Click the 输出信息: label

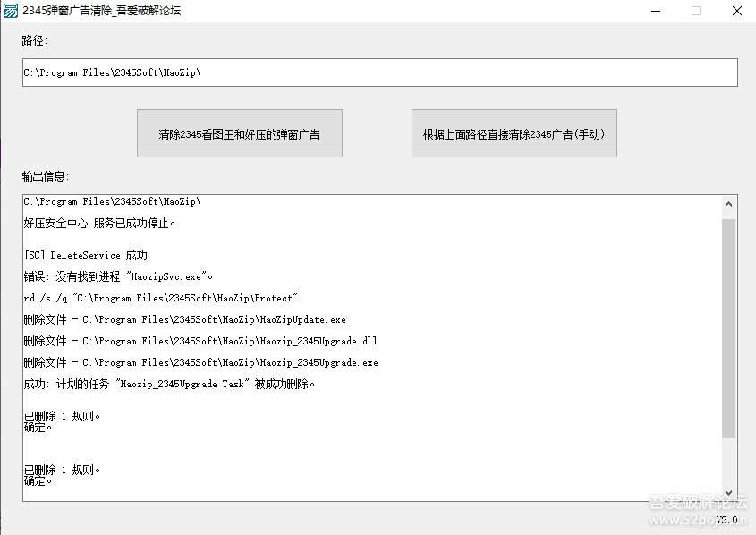46,177
